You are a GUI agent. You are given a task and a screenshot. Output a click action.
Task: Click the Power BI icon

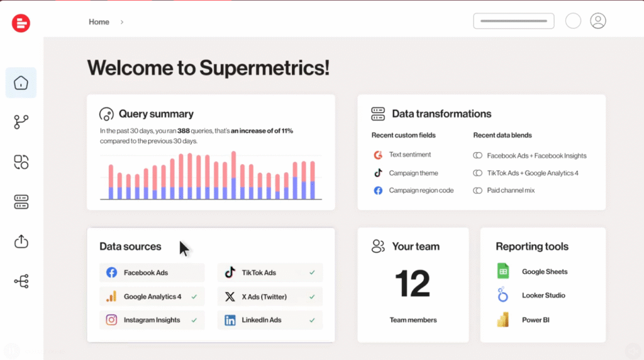[502, 319]
